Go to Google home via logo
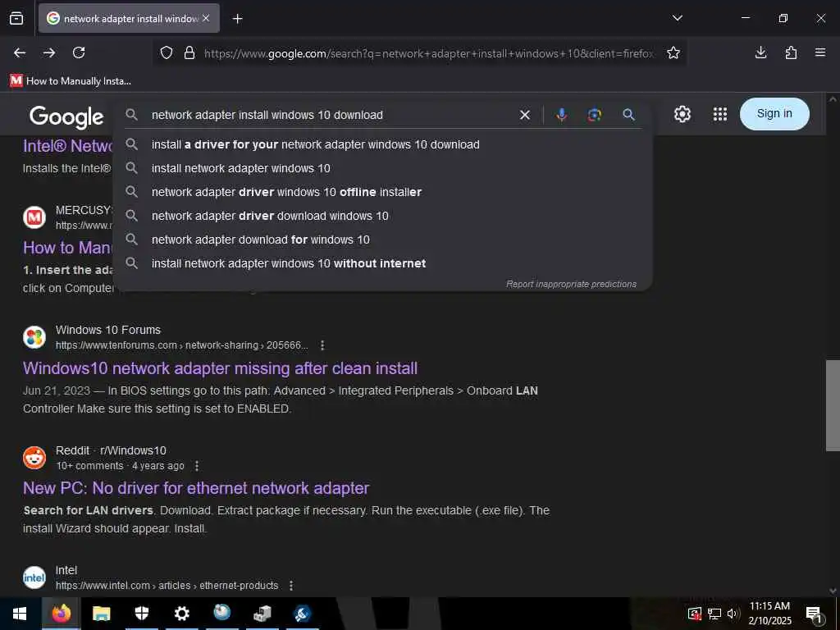 [x=66, y=116]
